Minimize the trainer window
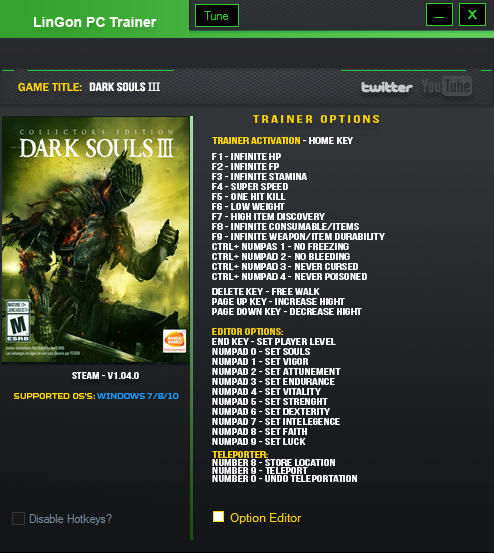The width and height of the screenshot is (494, 553). [439, 14]
